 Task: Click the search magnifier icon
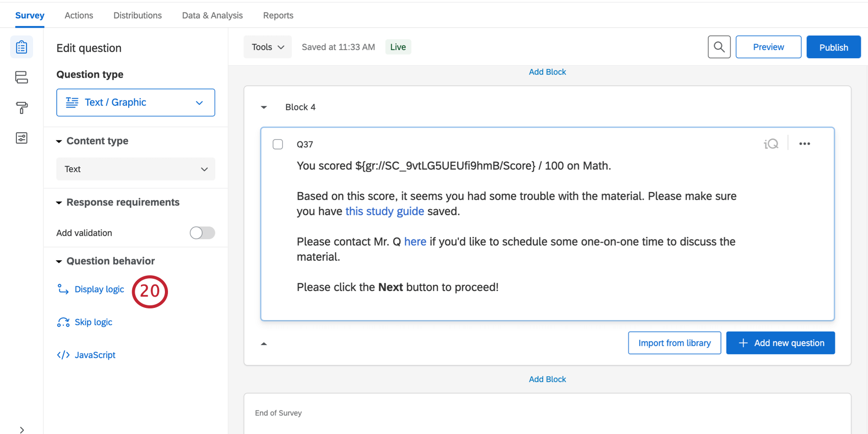(719, 47)
